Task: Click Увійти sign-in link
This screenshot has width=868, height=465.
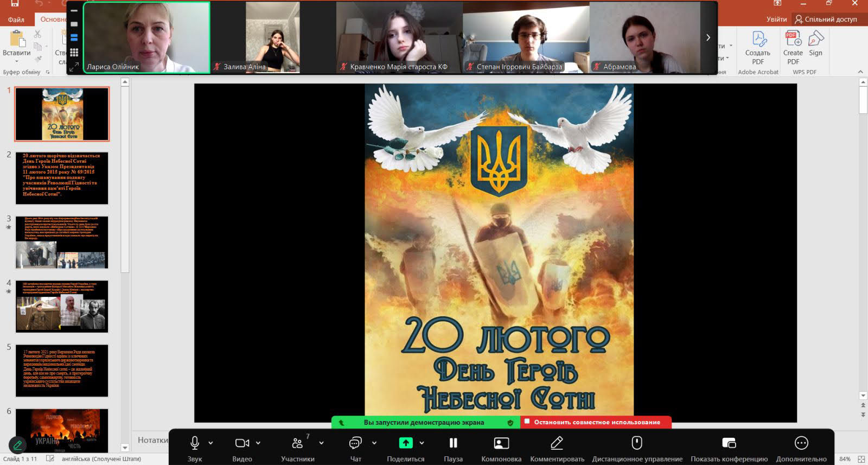Action: point(776,20)
